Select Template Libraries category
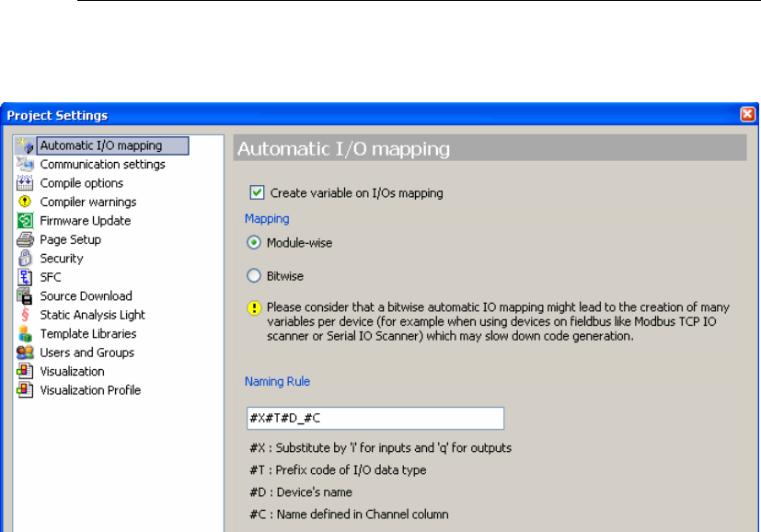 pyautogui.click(x=88, y=334)
